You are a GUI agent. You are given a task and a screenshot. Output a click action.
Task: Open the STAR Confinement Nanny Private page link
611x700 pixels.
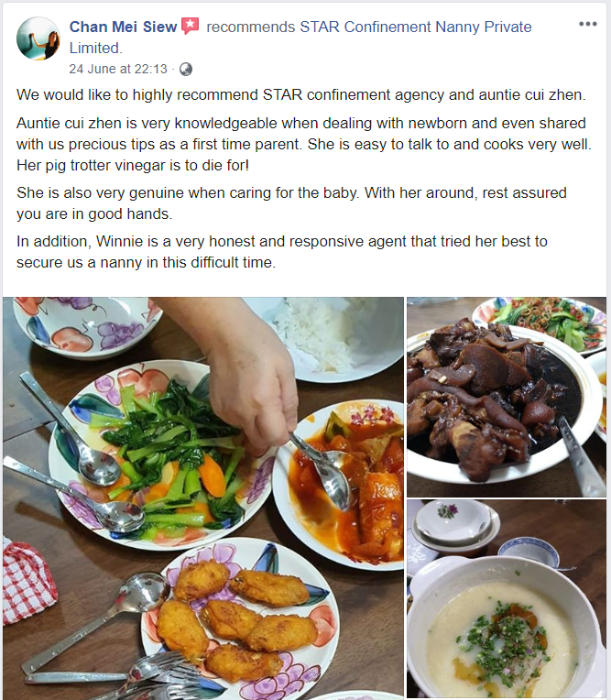pos(416,27)
